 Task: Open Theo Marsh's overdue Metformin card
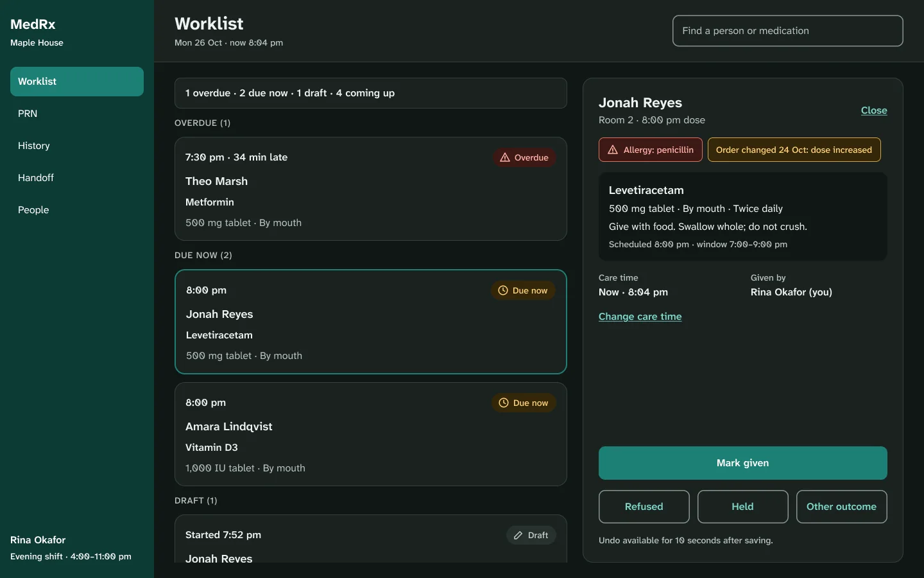pyautogui.click(x=371, y=189)
